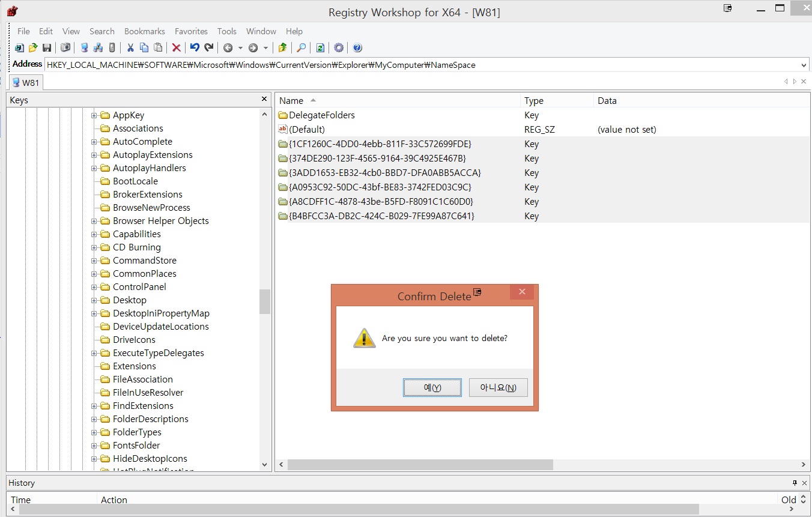The height and width of the screenshot is (517, 812).
Task: Sort by the Name column header
Action: point(398,100)
